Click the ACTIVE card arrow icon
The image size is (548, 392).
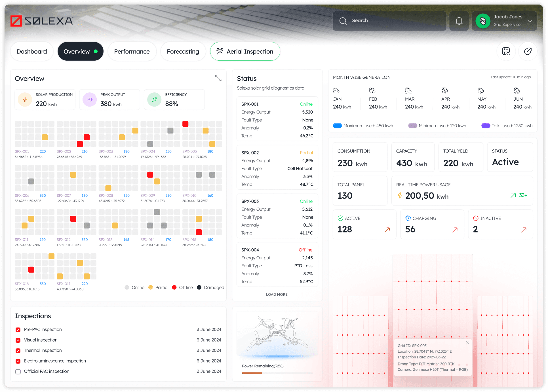387,230
